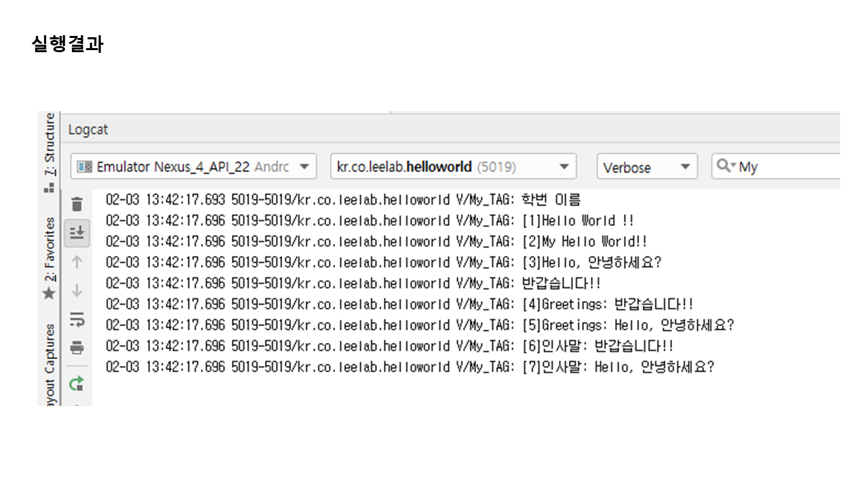Image resolution: width=868 pixels, height=488 pixels.
Task: Toggle Scroll to the end button
Action: tap(77, 233)
